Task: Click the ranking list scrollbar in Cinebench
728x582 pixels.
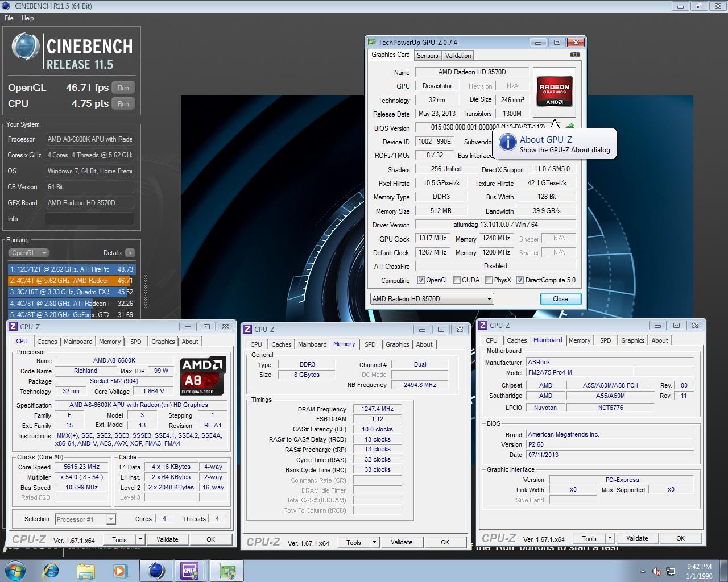Action: 146,292
